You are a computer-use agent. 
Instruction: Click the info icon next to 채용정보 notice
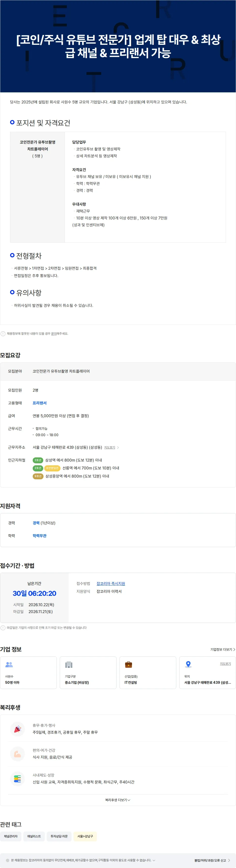coord(3,334)
